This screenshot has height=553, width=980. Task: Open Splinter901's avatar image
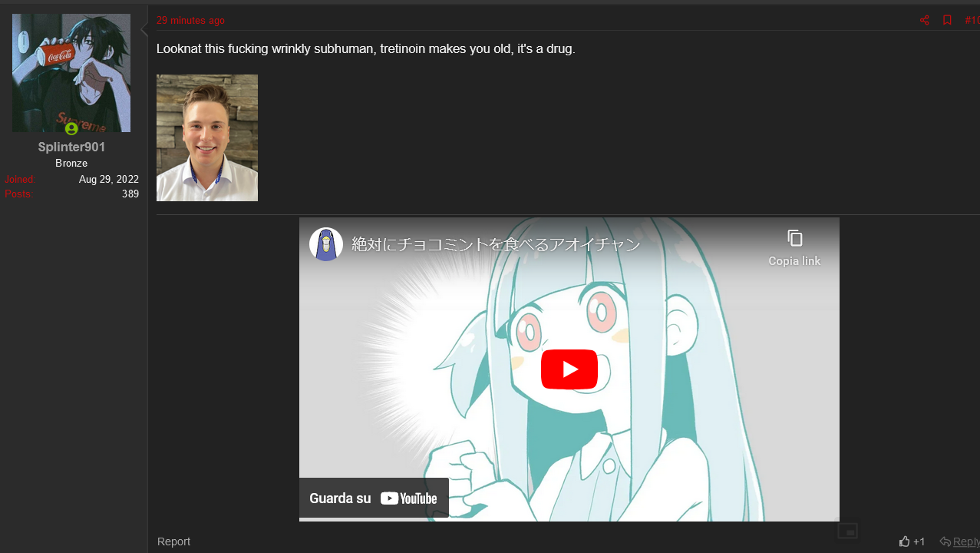tap(71, 73)
